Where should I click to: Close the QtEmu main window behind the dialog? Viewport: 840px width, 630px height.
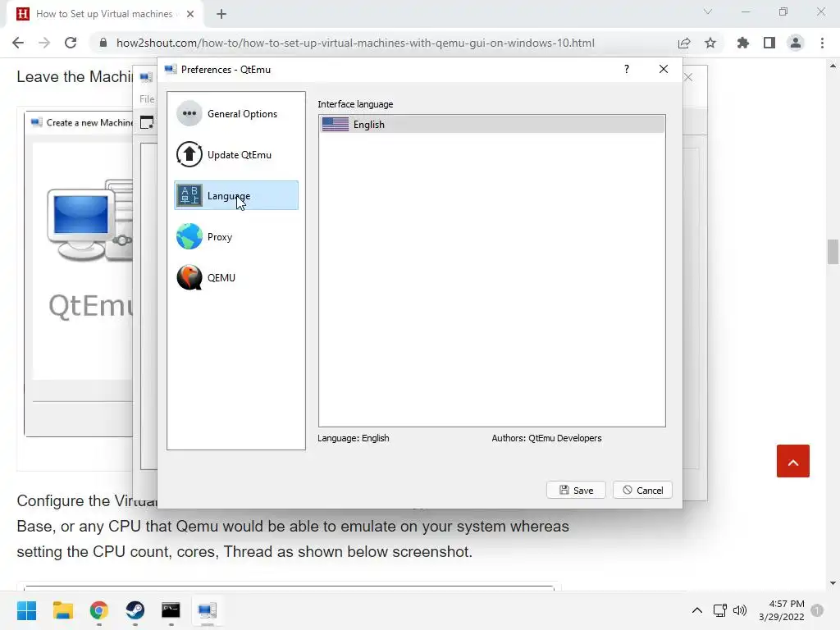[x=689, y=77]
